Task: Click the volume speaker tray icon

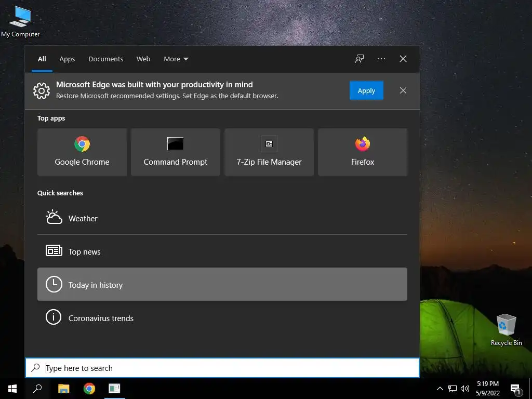Action: point(465,389)
